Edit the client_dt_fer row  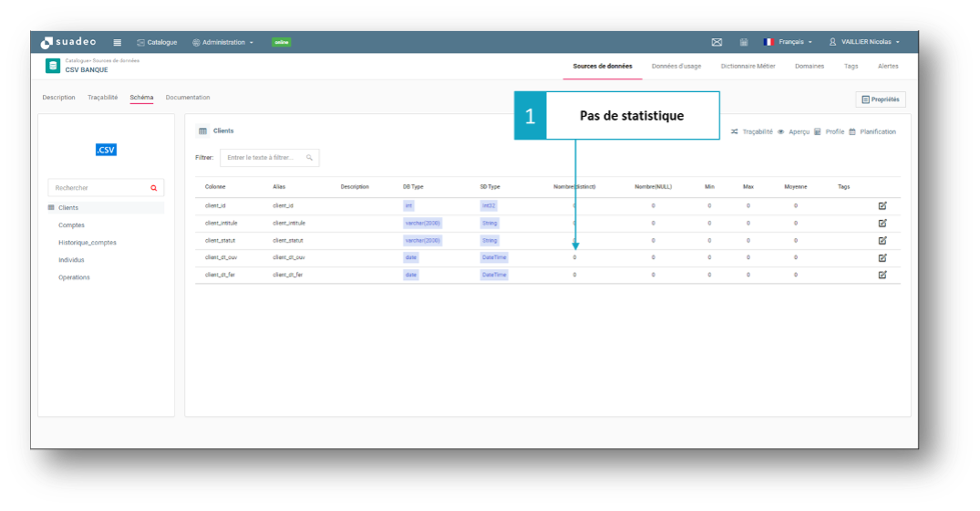[882, 275]
